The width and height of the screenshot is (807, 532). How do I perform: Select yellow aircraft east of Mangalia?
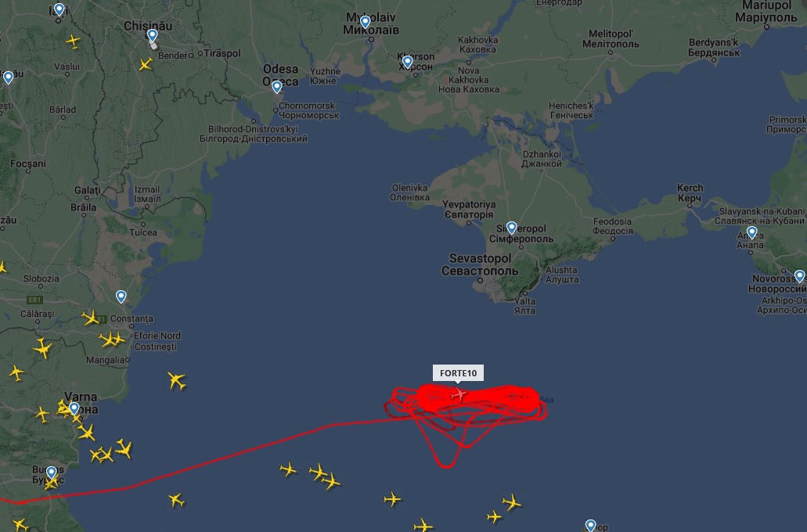[x=177, y=381]
